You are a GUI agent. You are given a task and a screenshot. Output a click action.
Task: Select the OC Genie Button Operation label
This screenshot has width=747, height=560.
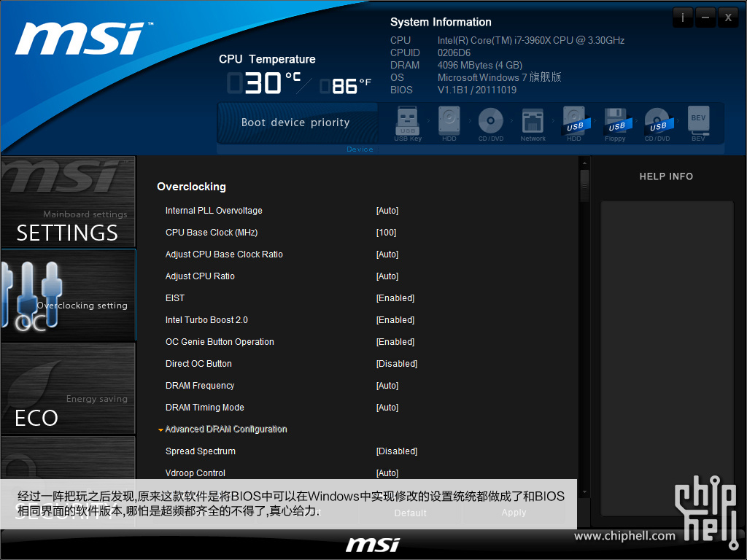point(220,342)
